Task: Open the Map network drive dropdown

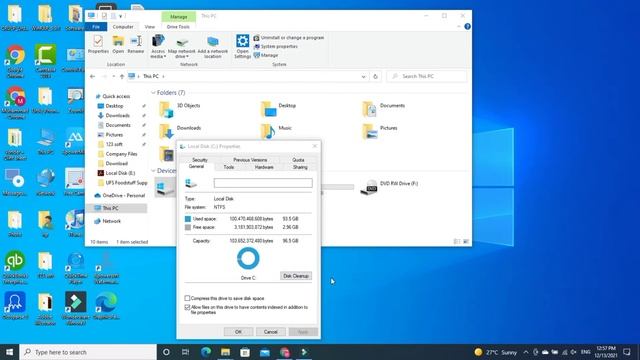Action: click(182, 47)
